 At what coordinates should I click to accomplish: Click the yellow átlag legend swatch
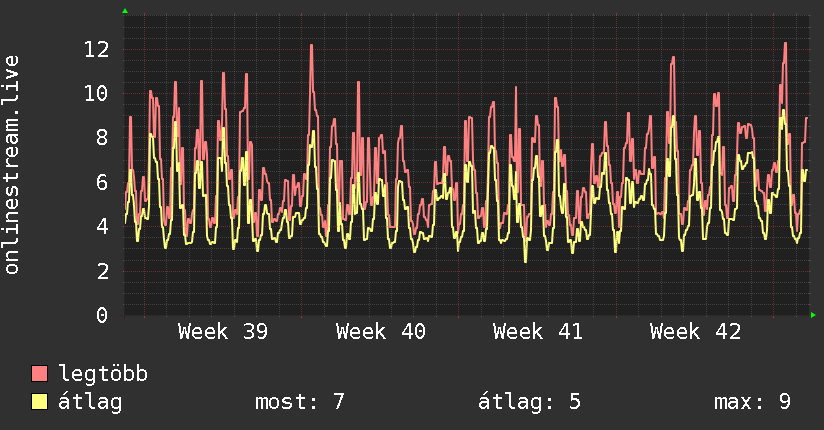click(39, 402)
